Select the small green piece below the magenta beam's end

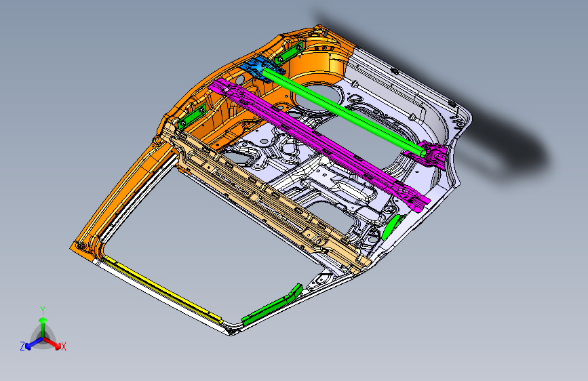391,227
